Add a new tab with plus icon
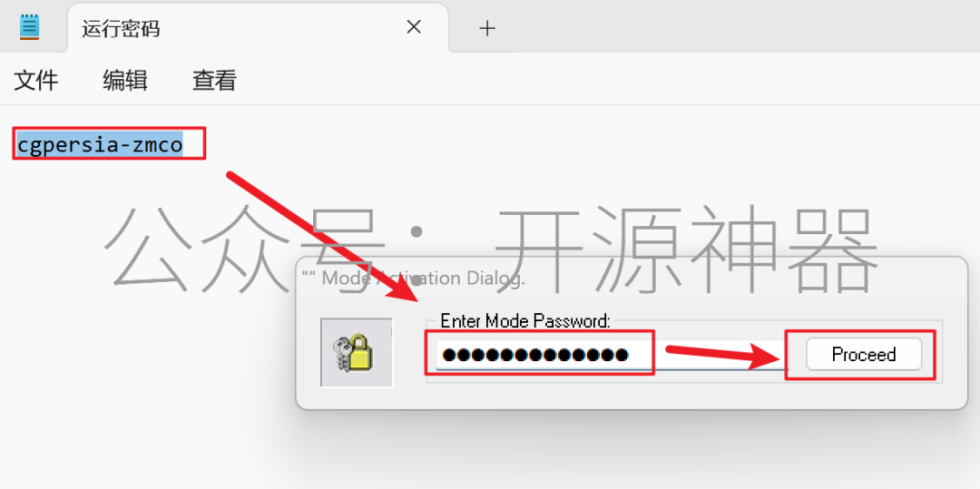This screenshot has height=489, width=980. click(487, 27)
